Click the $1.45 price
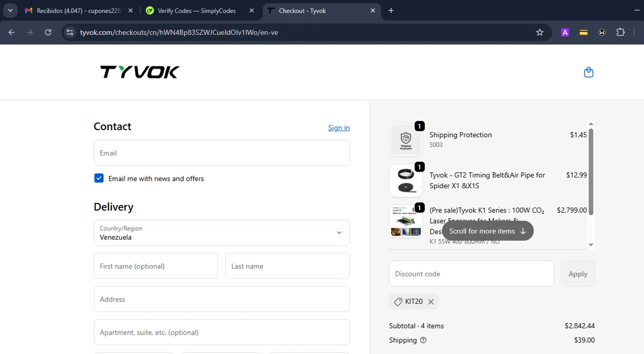The height and width of the screenshot is (354, 644). click(x=578, y=135)
